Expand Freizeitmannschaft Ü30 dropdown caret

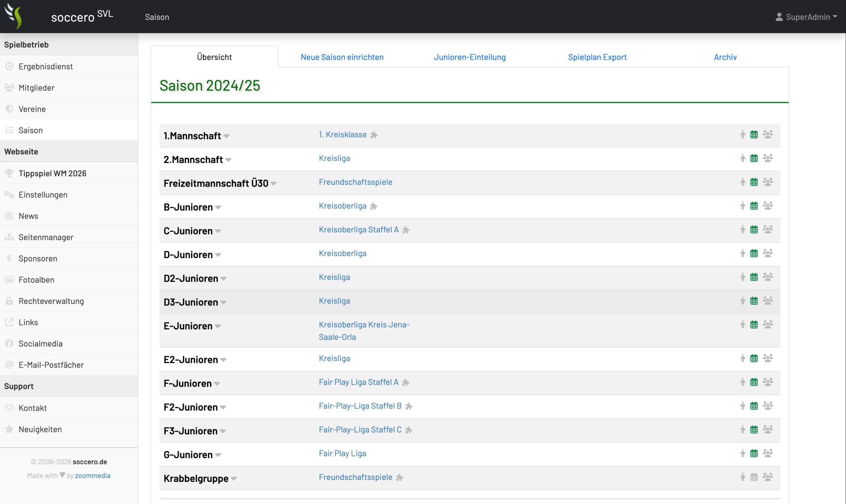click(x=274, y=184)
